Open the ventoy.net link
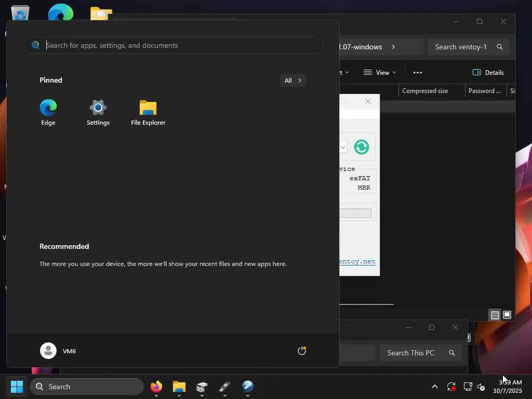Screen dimensions: 532x399 pyautogui.click(x=357, y=262)
